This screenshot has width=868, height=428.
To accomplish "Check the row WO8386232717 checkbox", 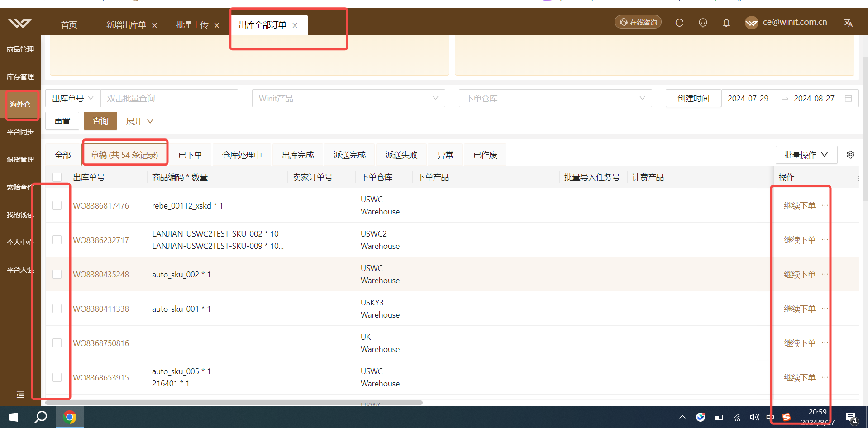I will pyautogui.click(x=57, y=240).
